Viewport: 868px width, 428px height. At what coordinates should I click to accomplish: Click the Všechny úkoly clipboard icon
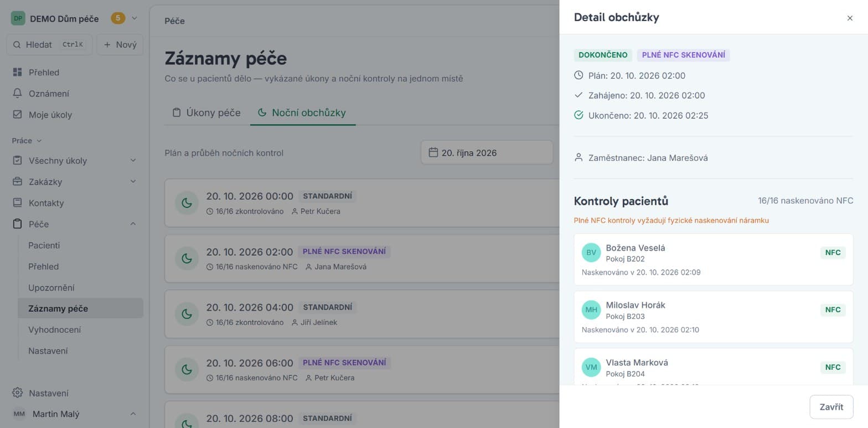coord(18,161)
